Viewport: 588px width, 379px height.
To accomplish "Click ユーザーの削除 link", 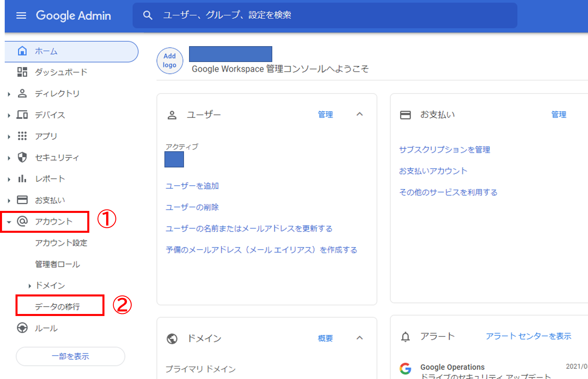I will [x=192, y=207].
